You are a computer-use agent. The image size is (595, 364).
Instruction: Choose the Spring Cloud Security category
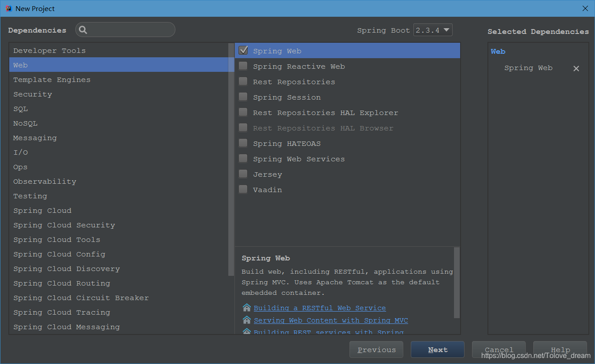pyautogui.click(x=119, y=225)
